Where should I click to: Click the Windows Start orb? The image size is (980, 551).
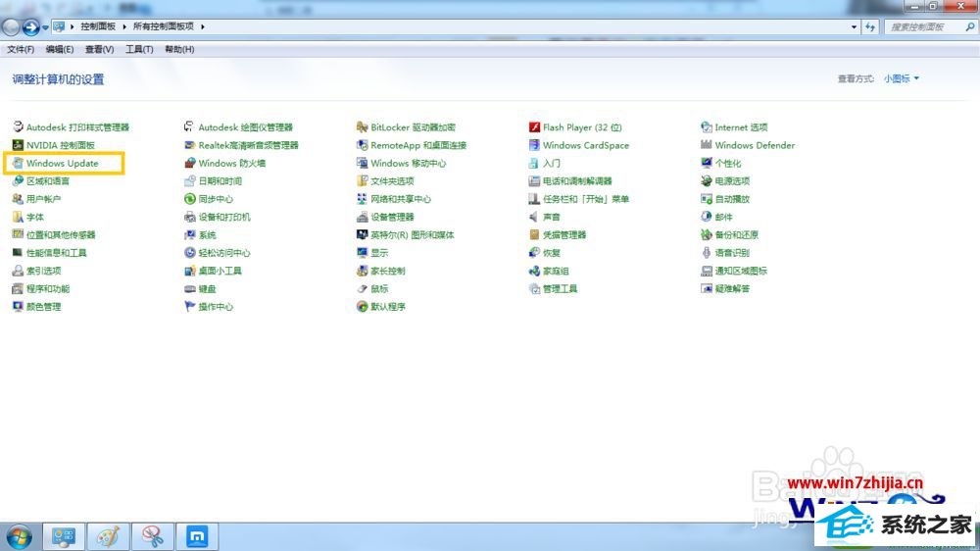tap(19, 536)
